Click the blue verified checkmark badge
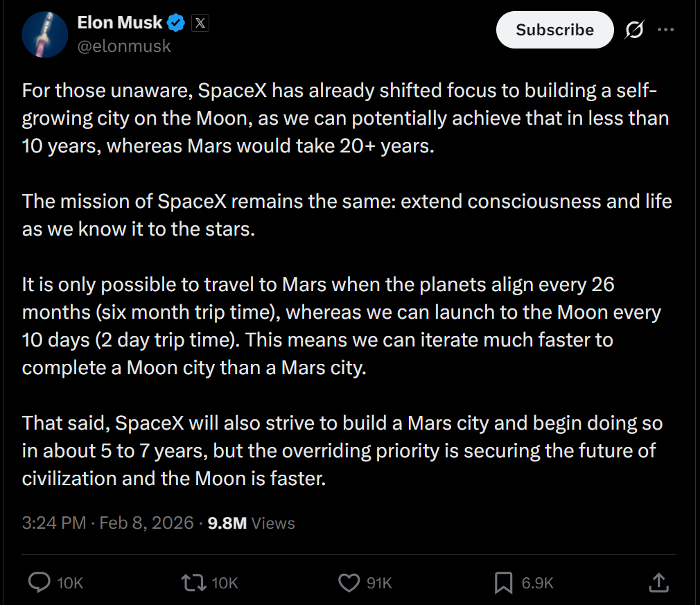Viewport: 700px width, 605px height. coord(177,23)
